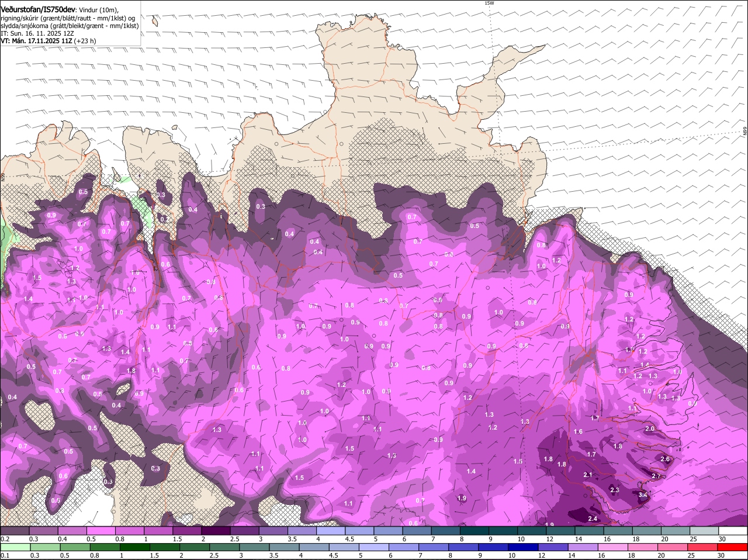Pick rain scale swatch between 3 and 3.5
This screenshot has width=748, height=560.
(254, 547)
